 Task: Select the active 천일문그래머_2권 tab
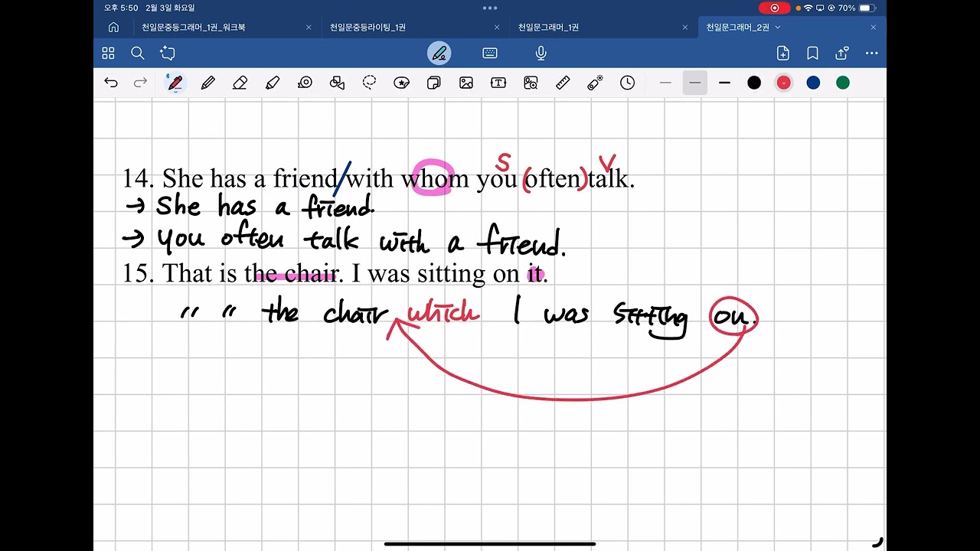[737, 28]
